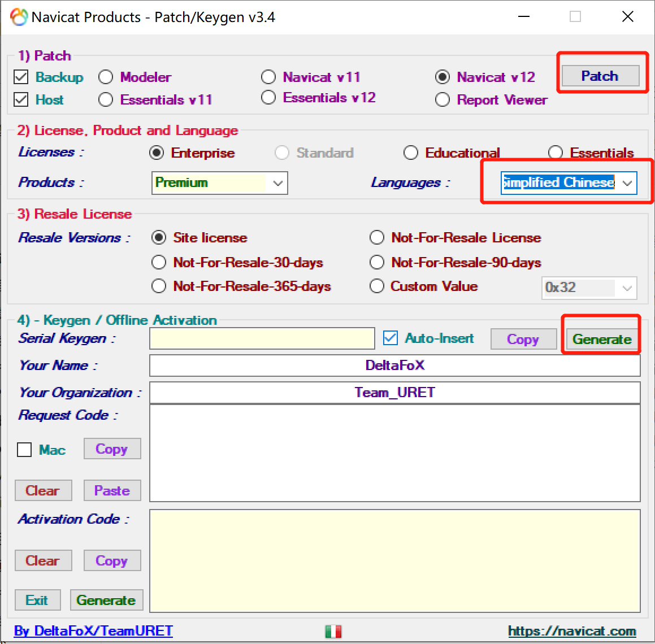Minimize the Patch/Keygen window
The height and width of the screenshot is (644, 655).
pyautogui.click(x=524, y=17)
